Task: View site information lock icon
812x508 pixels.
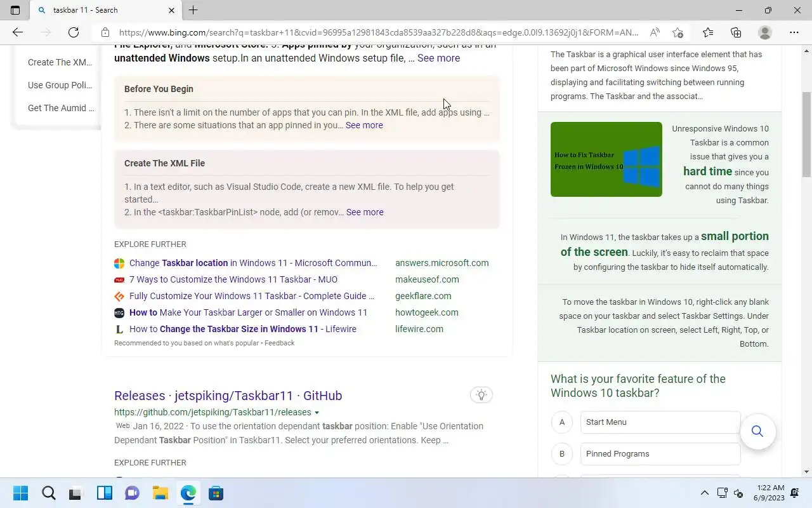Action: (x=105, y=32)
